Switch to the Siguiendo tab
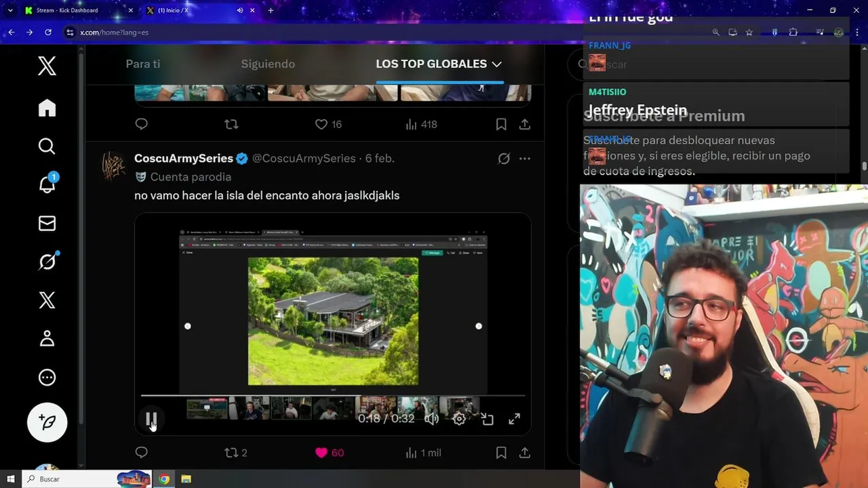 268,64
